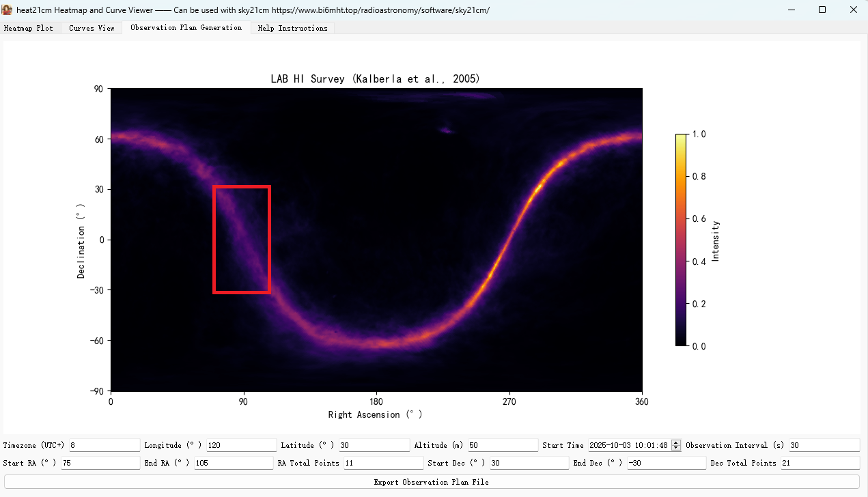Screen dimensions: 868x497
Task: Click the Start Dec input field
Action: tap(529, 463)
